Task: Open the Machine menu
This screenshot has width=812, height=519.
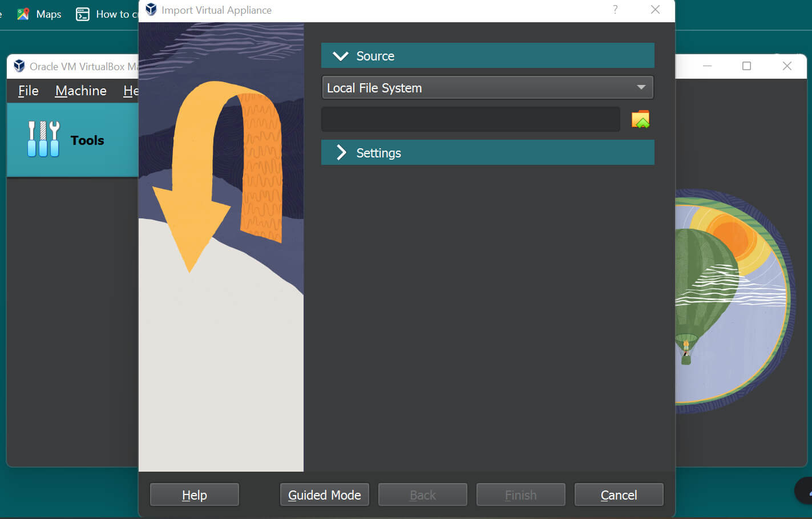Action: coord(80,91)
